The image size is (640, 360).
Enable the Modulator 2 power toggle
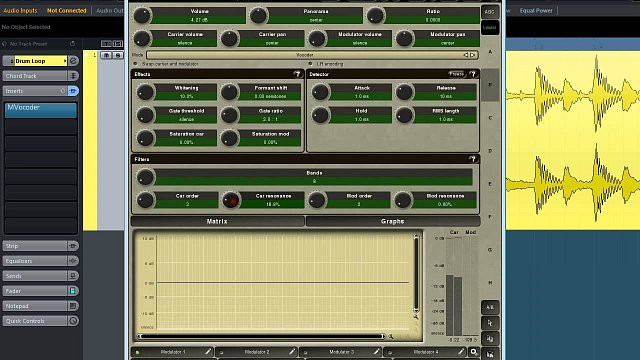pos(222,352)
